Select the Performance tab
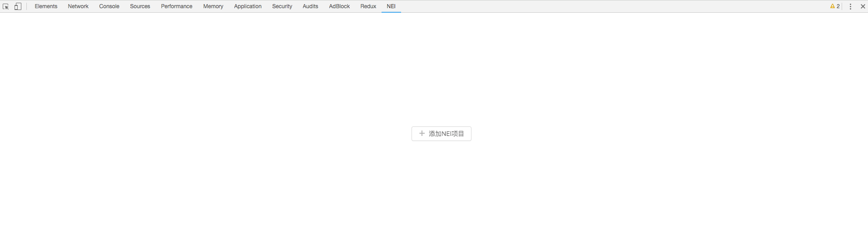 click(176, 6)
